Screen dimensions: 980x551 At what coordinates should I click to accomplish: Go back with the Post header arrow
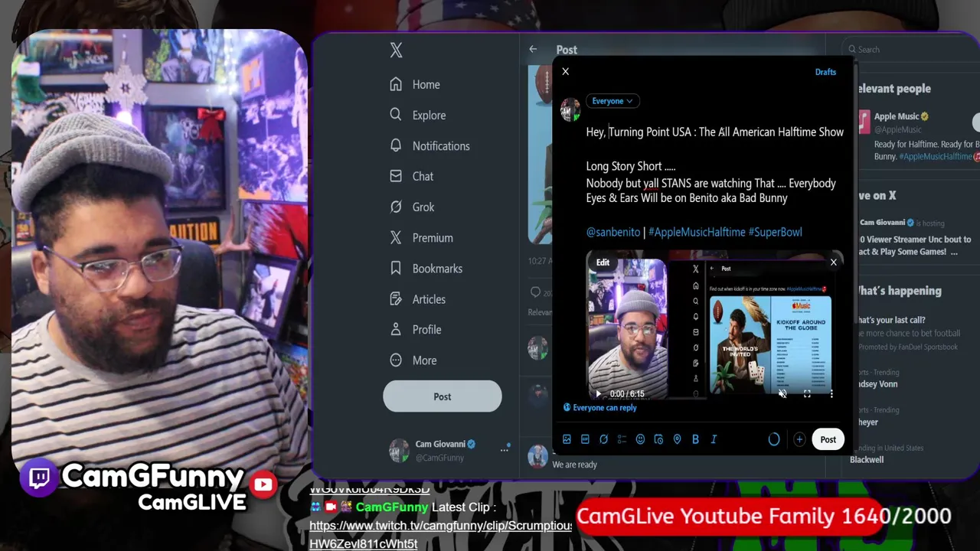pos(533,49)
